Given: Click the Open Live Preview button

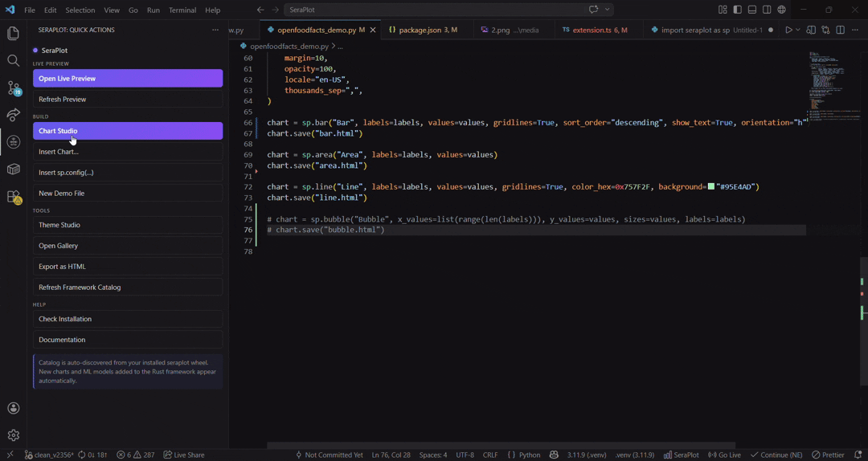Looking at the screenshot, I should coord(128,79).
